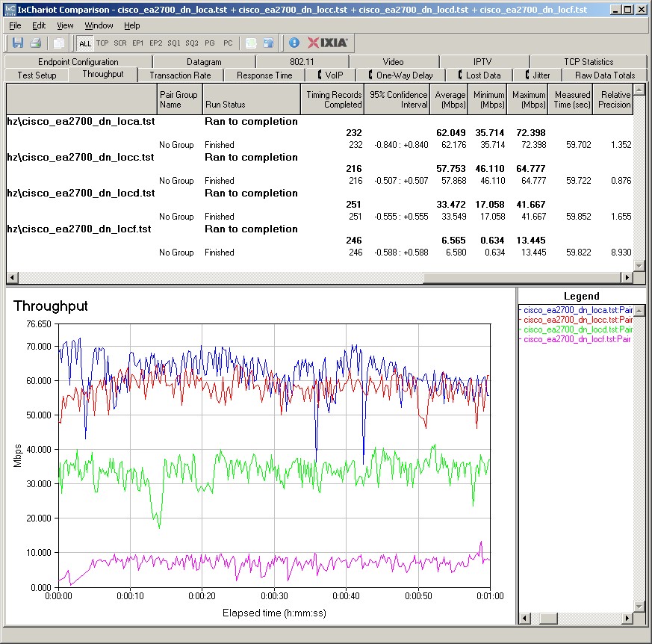Screen dimensions: 652x644
Task: Switch to the Datagram tab
Action: click(204, 61)
